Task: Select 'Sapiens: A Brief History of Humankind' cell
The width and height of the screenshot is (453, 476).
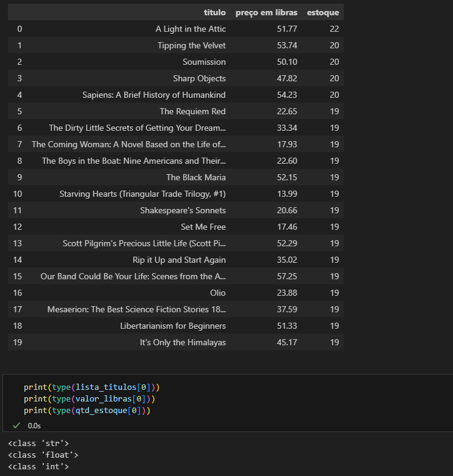Action: 154,95
